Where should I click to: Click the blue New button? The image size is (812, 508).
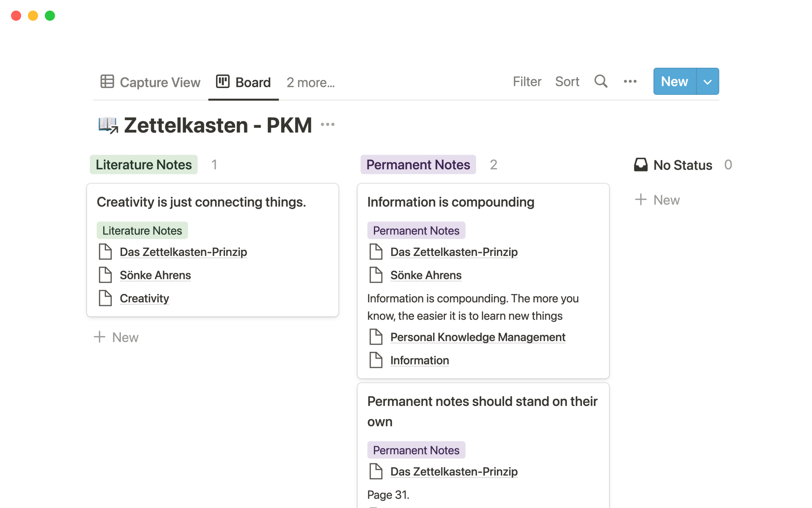pyautogui.click(x=674, y=82)
